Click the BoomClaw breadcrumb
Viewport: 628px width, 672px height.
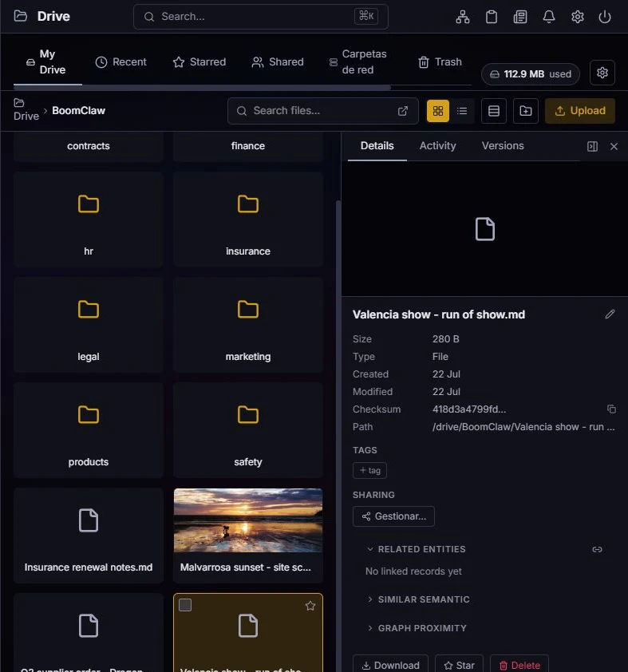tap(79, 111)
